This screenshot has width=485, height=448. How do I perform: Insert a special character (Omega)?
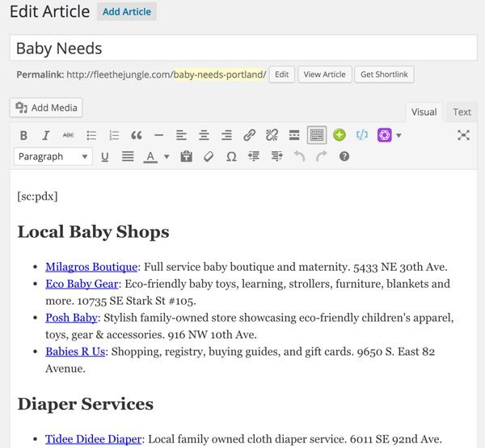pyautogui.click(x=231, y=157)
